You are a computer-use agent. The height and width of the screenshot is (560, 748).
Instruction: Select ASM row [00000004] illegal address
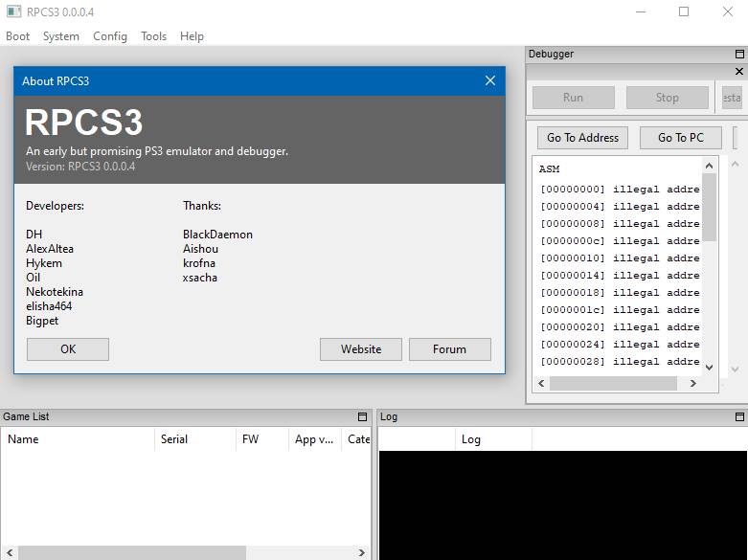(x=620, y=207)
